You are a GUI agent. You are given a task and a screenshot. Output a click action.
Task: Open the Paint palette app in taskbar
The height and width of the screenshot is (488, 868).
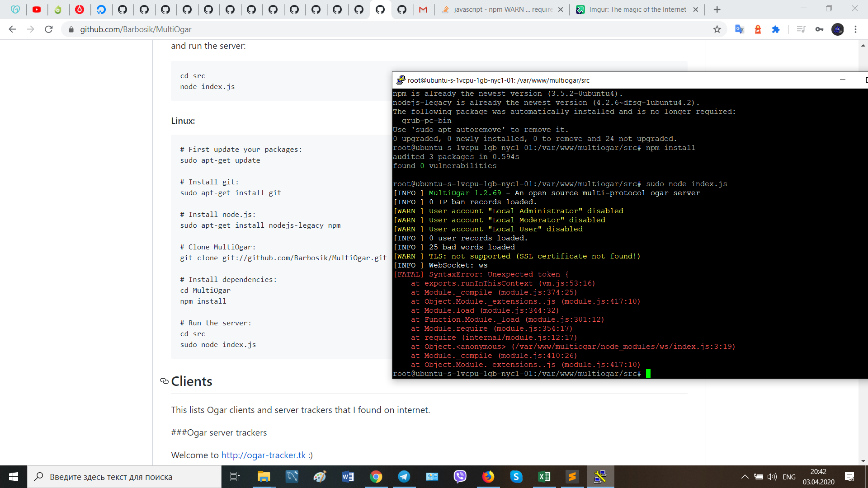tap(320, 477)
